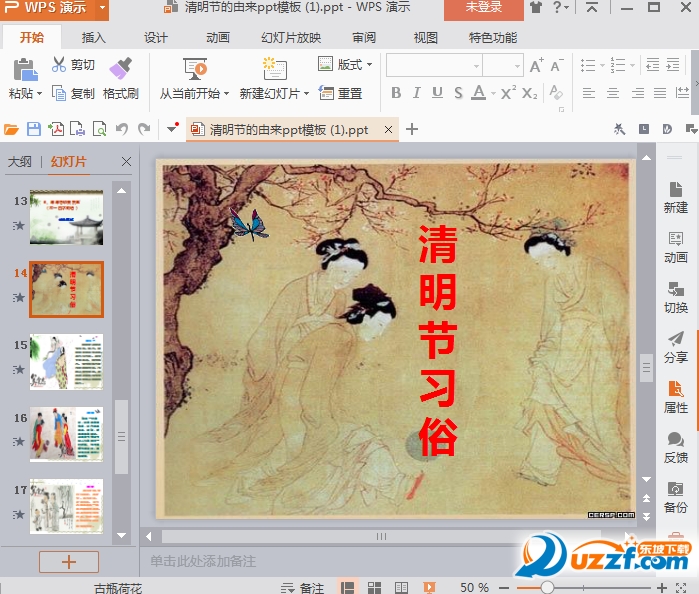Click the Paste icon
This screenshot has height=594, width=699.
pyautogui.click(x=25, y=70)
